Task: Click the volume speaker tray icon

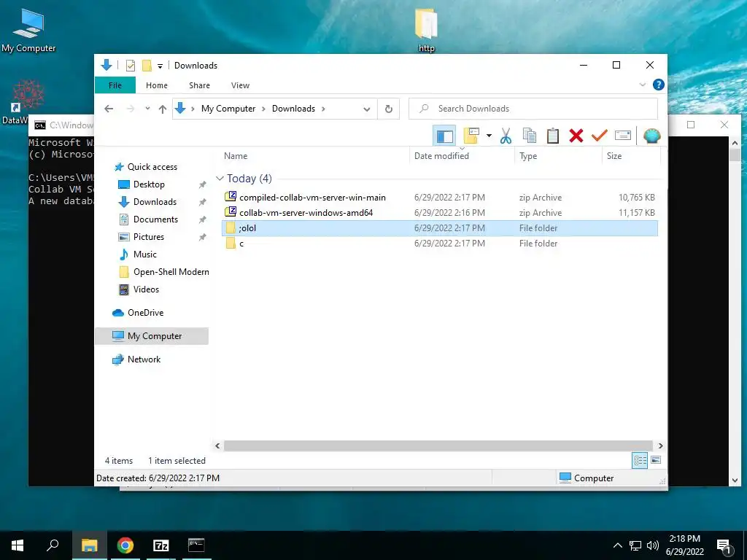Action: tap(653, 545)
